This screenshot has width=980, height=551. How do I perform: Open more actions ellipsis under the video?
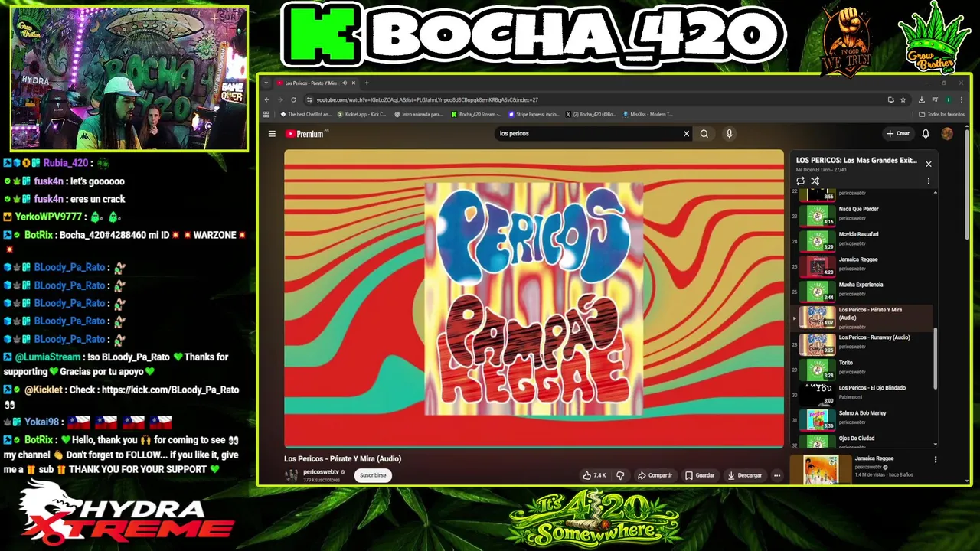(776, 475)
